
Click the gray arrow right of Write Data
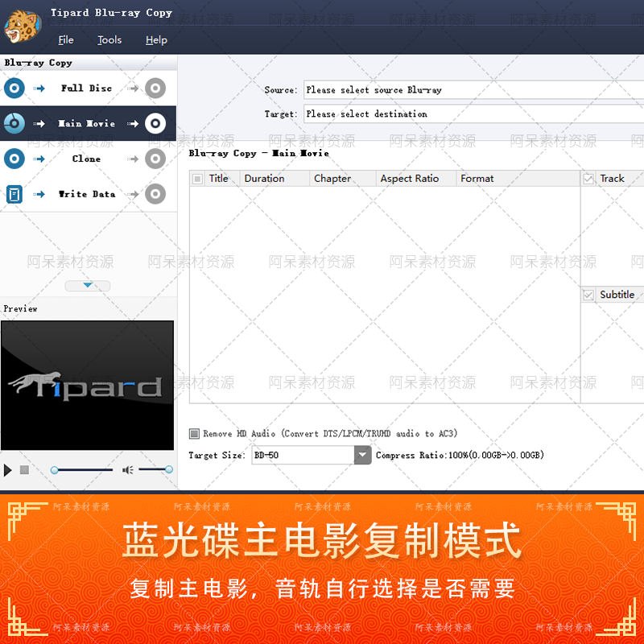(133, 194)
